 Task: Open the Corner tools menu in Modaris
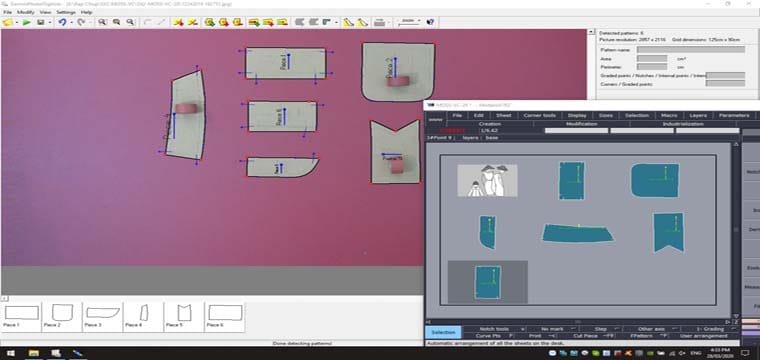[539, 115]
